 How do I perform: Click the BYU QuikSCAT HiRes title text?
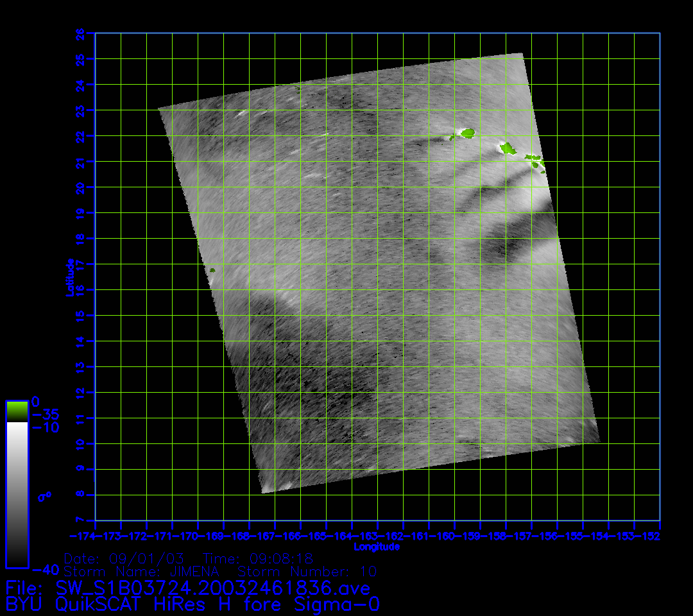tap(193, 604)
